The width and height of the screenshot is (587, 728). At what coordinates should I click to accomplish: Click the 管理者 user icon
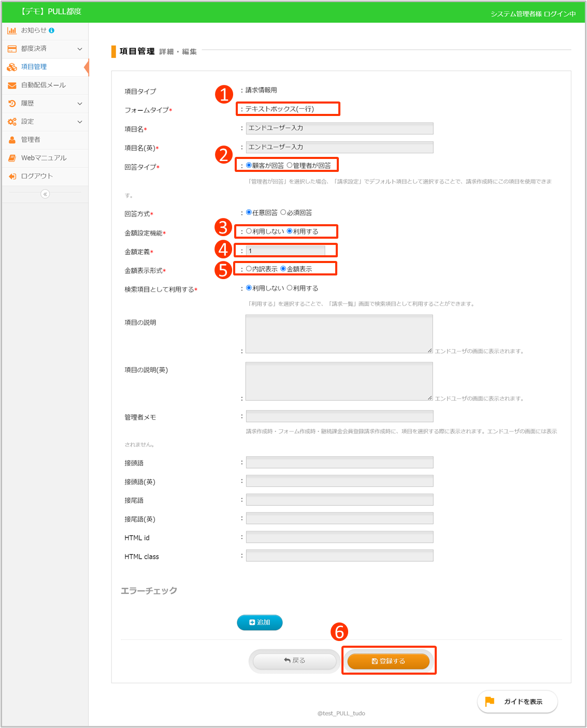[12, 140]
